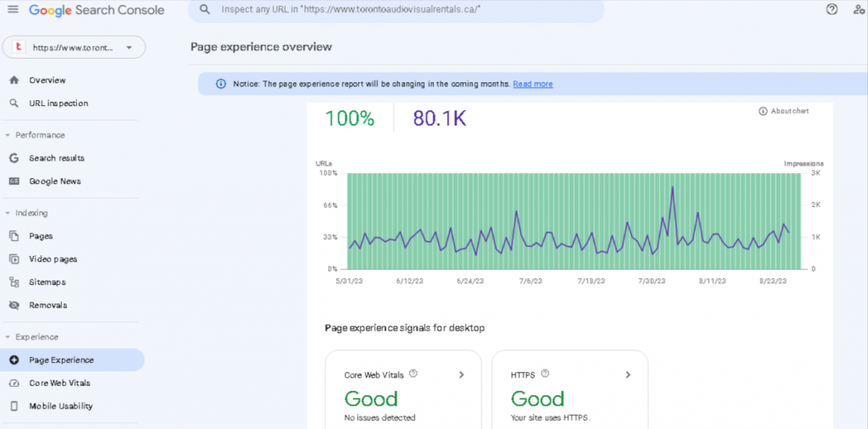Viewport: 868px width, 429px height.
Task: Collapse the Indexing section
Action: (7, 213)
